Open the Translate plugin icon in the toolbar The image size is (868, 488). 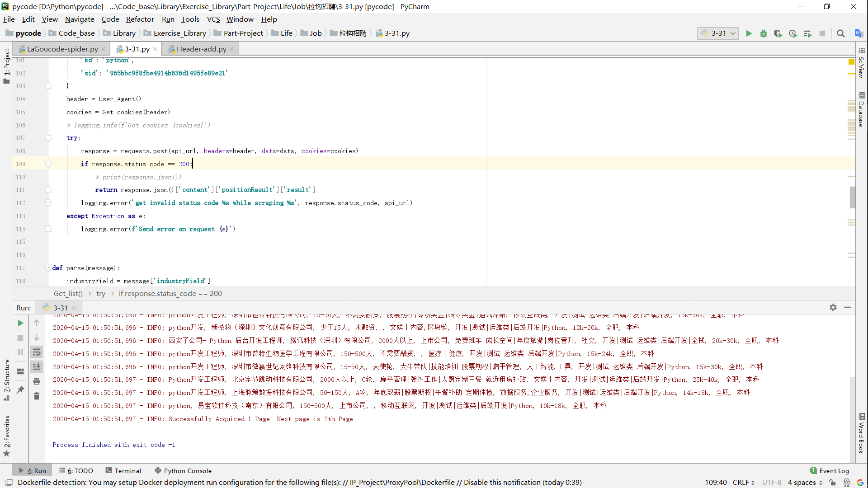point(859,33)
